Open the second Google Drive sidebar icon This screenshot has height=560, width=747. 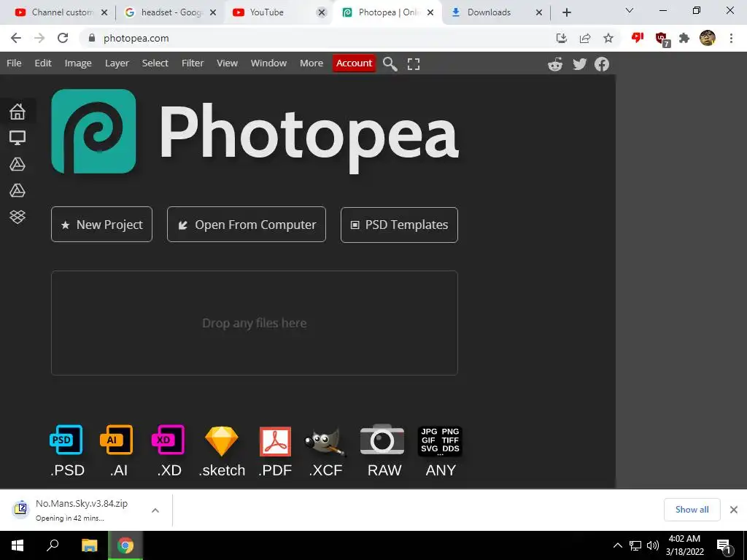[18, 190]
